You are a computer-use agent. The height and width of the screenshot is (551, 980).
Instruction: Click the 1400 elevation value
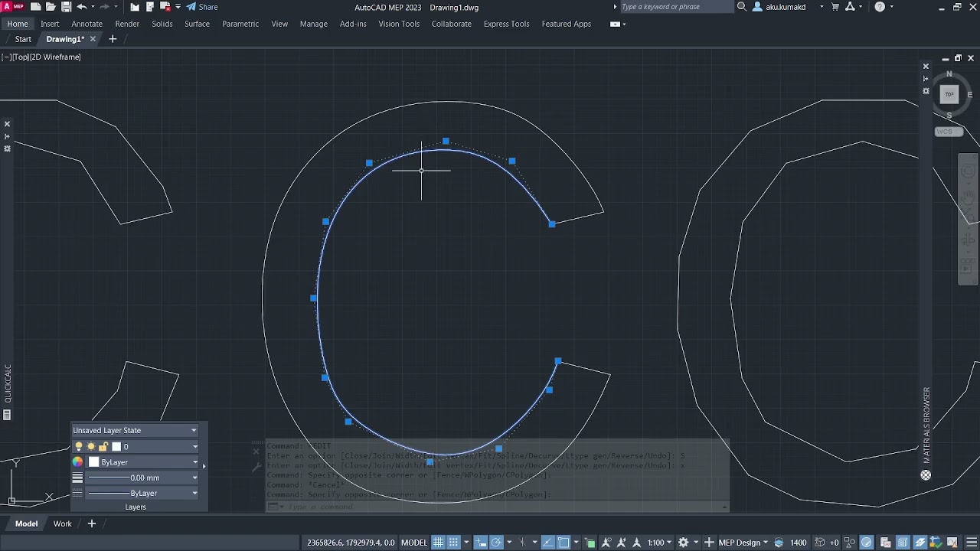click(799, 543)
